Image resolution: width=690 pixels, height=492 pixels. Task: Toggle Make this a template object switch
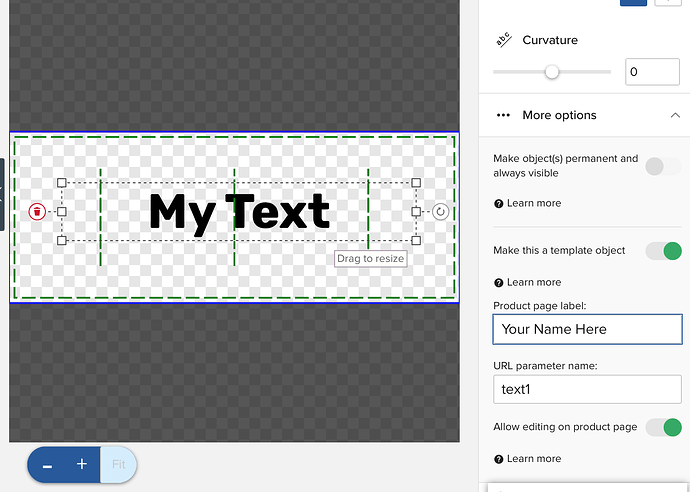point(663,251)
